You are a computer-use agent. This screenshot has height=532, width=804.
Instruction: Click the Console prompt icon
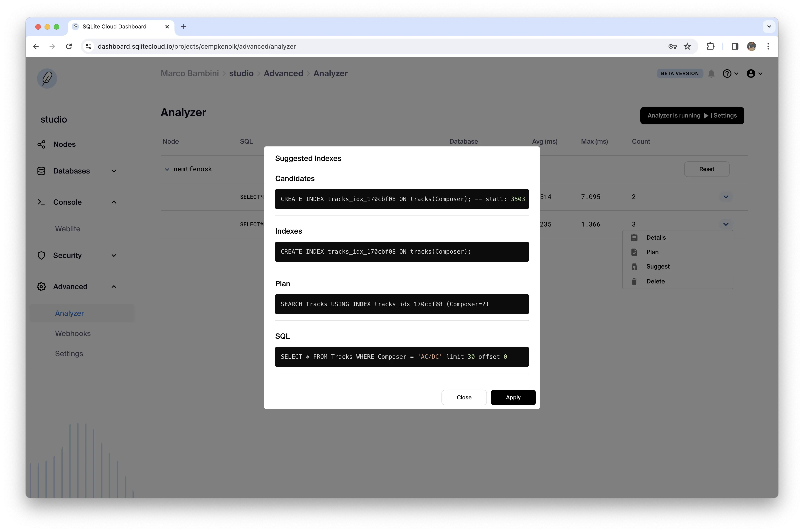point(41,202)
